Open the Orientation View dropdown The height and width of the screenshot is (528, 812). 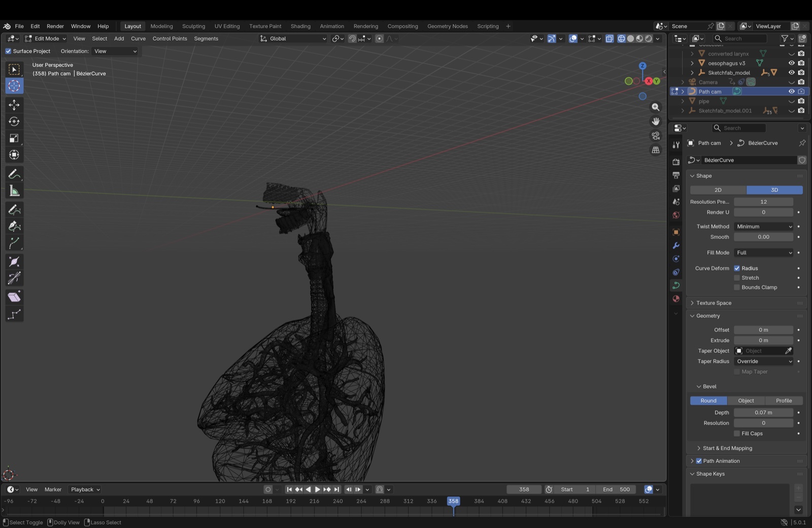point(115,51)
